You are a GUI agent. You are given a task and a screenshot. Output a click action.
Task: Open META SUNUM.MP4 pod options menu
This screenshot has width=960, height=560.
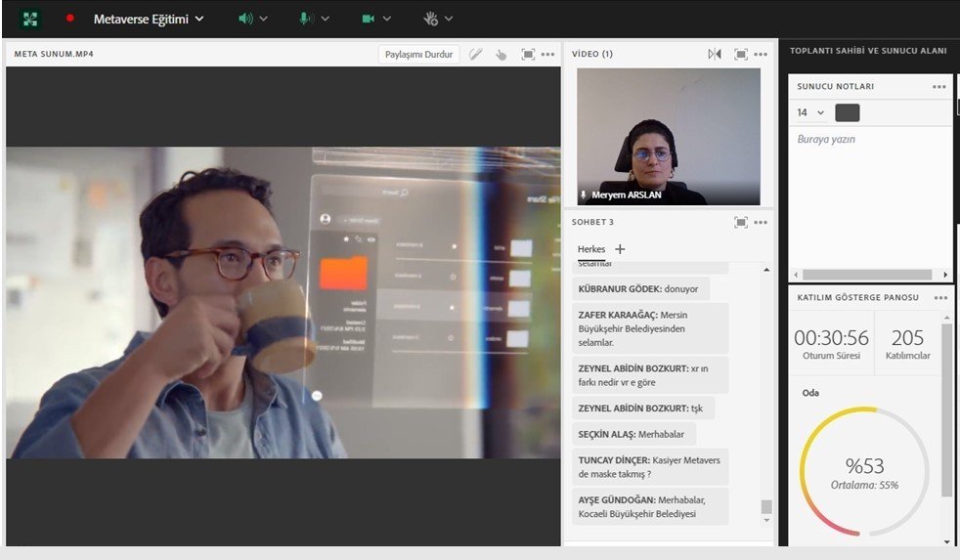click(548, 54)
